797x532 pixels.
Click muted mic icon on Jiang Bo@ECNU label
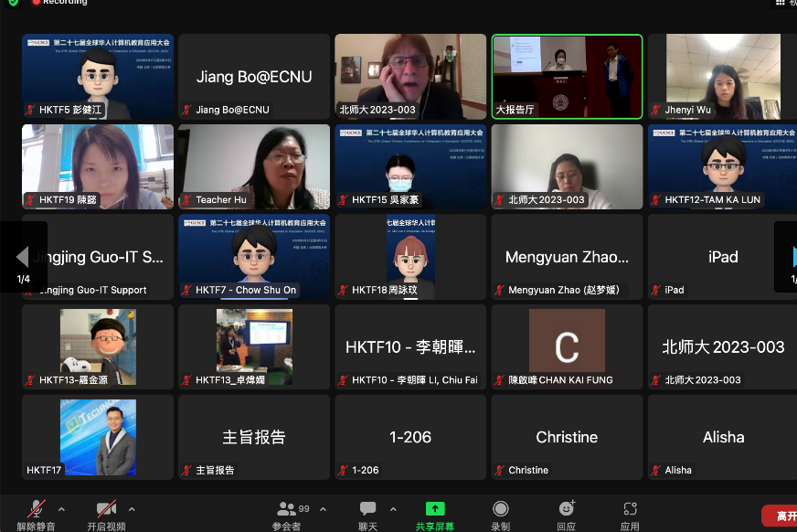click(187, 110)
